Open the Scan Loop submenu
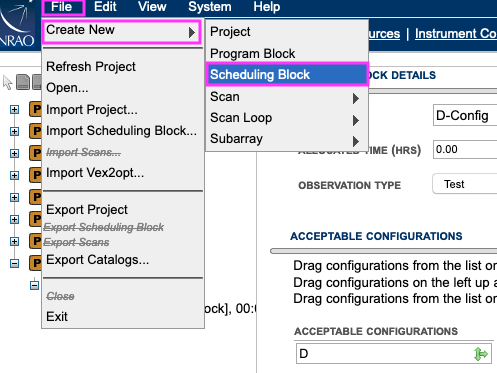This screenshot has width=497, height=373. coord(287,118)
